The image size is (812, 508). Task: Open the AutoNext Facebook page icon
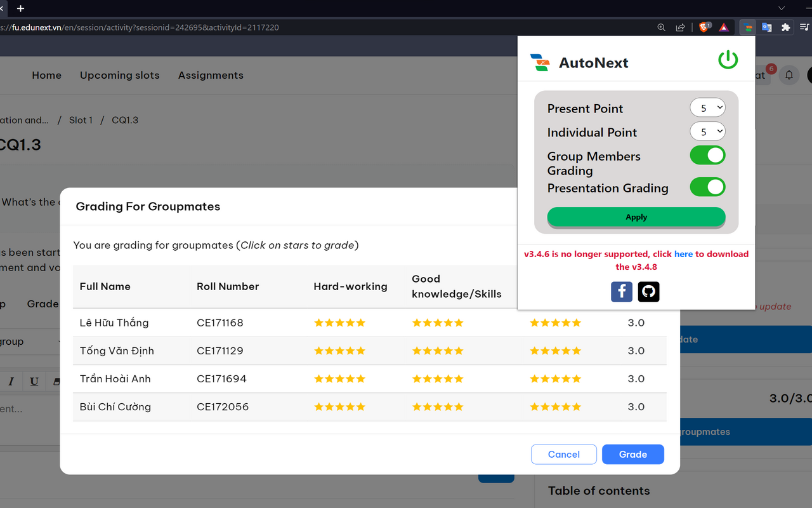622,291
